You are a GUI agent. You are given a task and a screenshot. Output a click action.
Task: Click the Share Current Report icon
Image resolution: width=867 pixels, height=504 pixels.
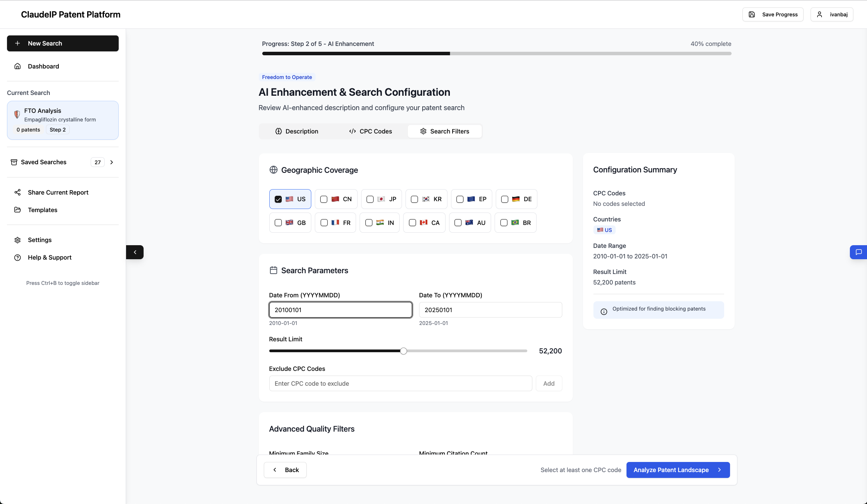tap(18, 192)
